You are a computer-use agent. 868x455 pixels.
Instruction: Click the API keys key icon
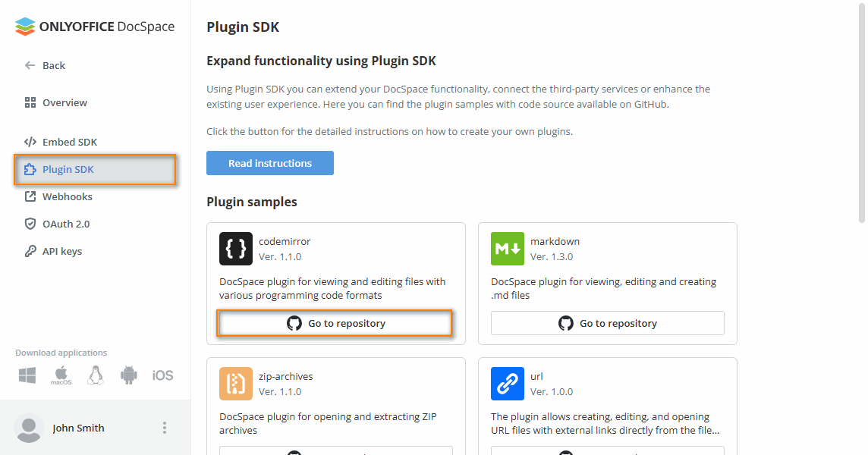[30, 251]
